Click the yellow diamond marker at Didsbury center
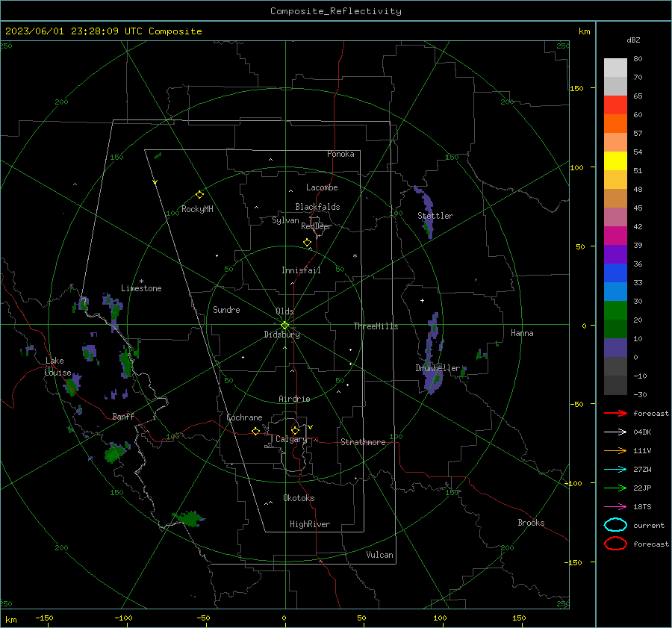Viewport: 672px width, 628px height. (x=284, y=326)
